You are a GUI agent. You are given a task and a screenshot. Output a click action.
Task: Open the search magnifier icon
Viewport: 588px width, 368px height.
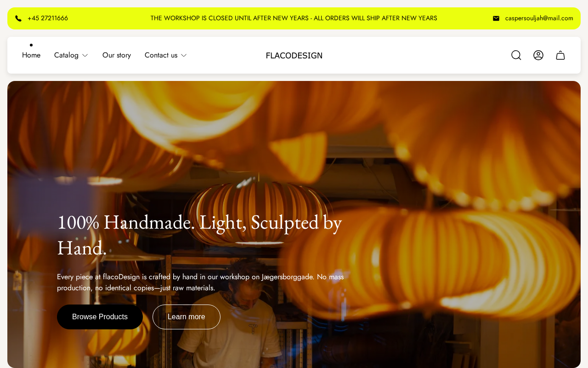pos(516,55)
